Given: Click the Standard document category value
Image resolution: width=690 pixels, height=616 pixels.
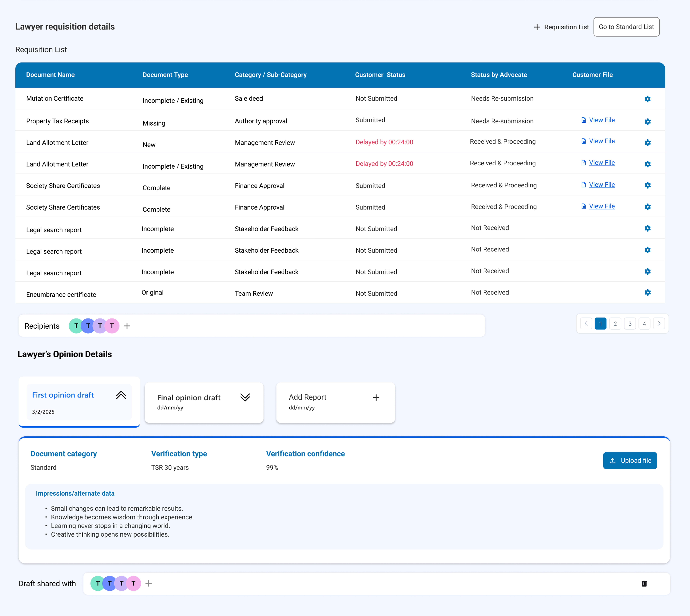Looking at the screenshot, I should [43, 468].
